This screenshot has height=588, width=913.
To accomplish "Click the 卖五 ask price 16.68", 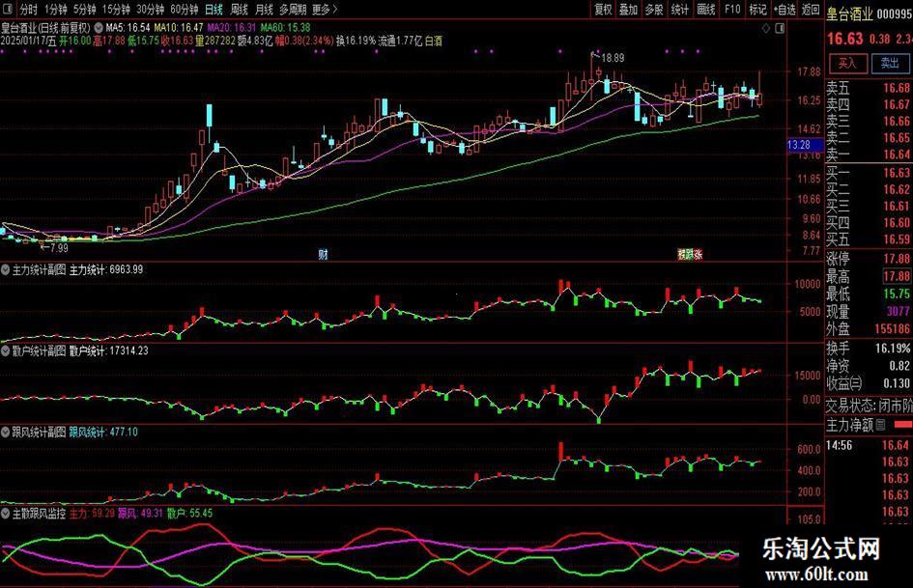I will [x=897, y=88].
